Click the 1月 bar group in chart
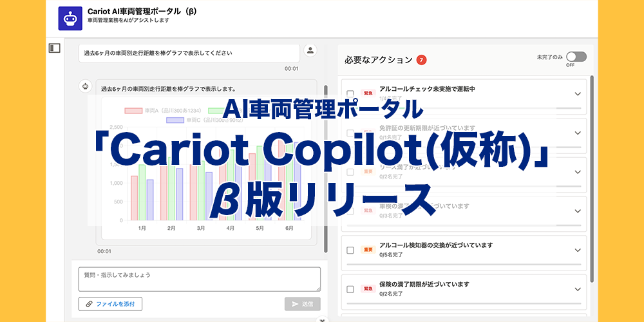644x322 pixels. (x=142, y=192)
